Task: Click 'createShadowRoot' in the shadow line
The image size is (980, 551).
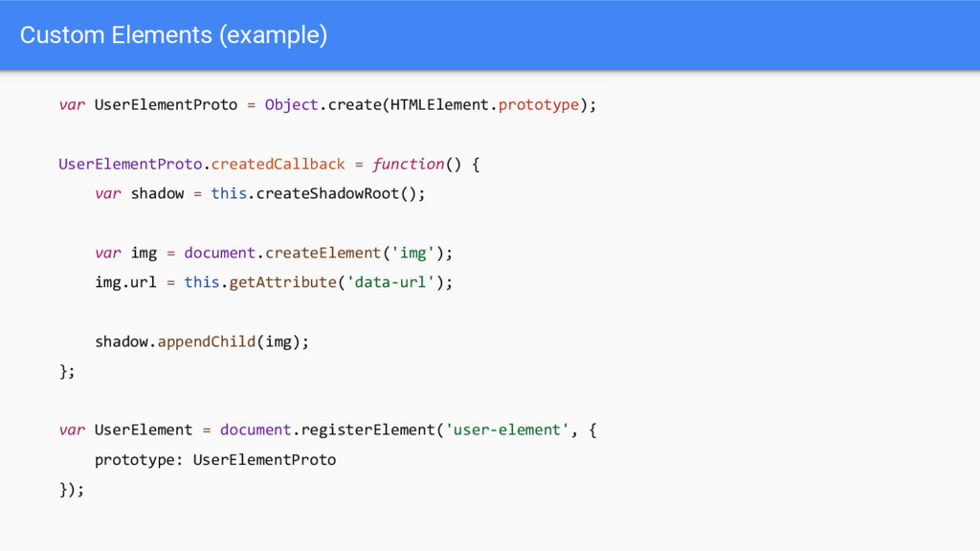Action: coord(327,193)
